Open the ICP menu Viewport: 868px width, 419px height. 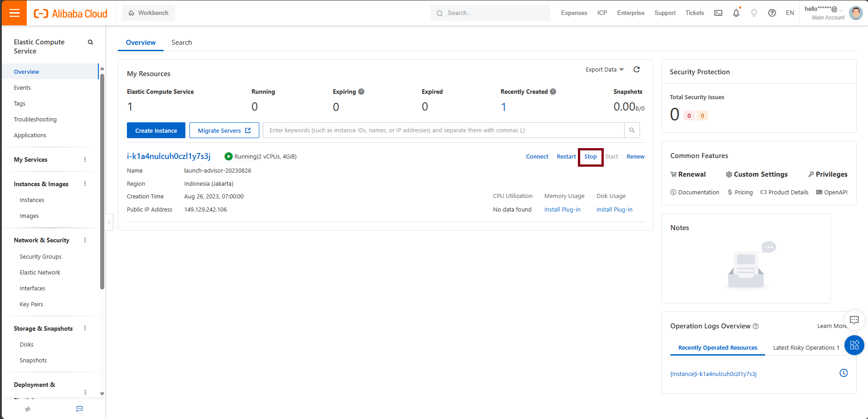(x=602, y=13)
